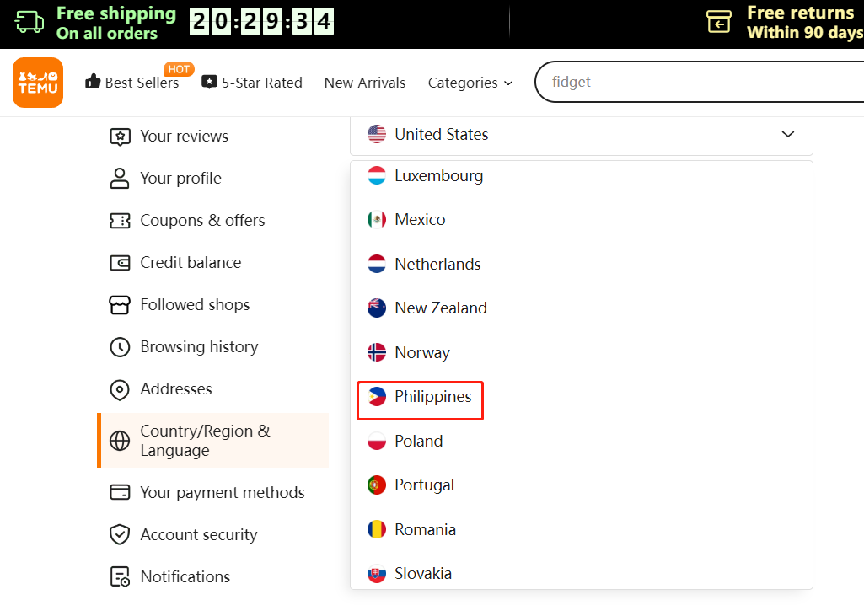Click the Credit balance wallet icon
Viewport: 864px width, 616px height.
120,262
